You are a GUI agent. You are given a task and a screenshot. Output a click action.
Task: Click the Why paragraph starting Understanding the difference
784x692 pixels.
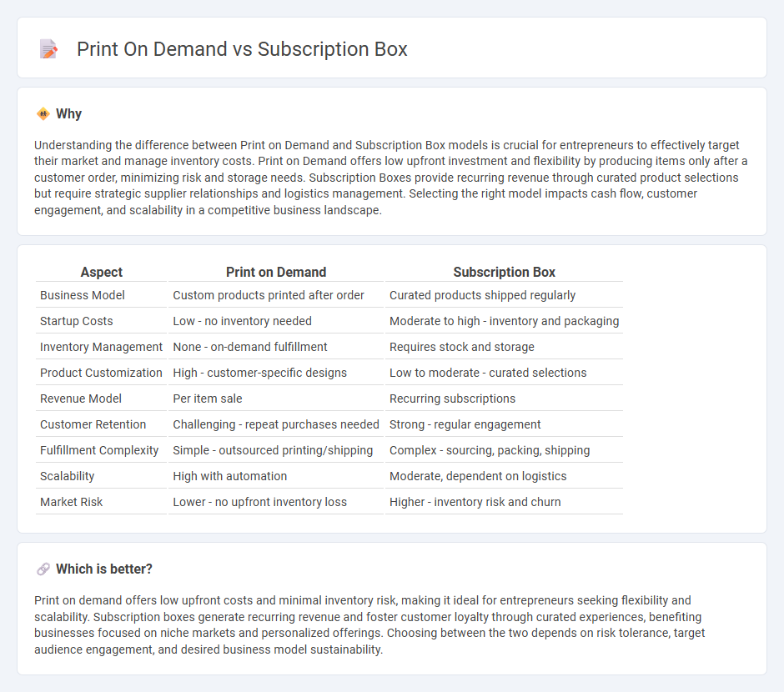point(391,178)
